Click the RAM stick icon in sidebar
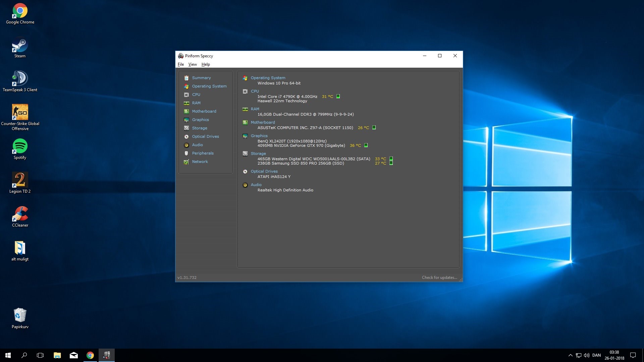644x362 pixels. [x=186, y=103]
